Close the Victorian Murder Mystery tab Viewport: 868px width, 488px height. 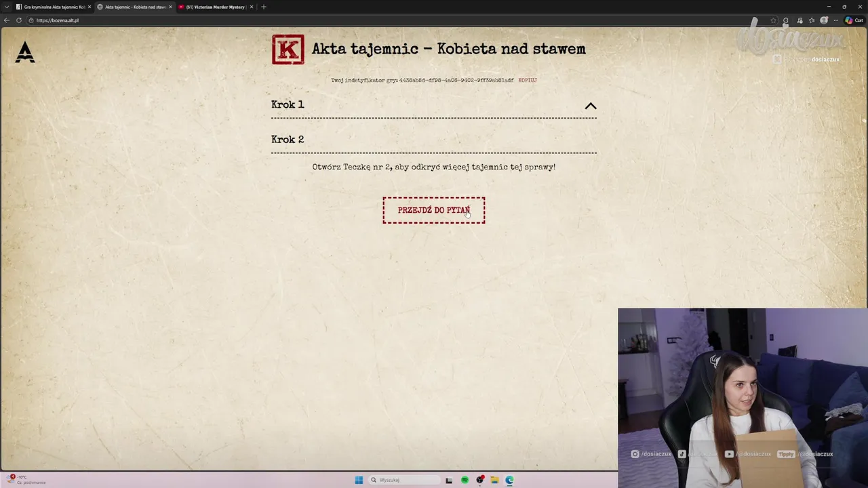click(252, 7)
